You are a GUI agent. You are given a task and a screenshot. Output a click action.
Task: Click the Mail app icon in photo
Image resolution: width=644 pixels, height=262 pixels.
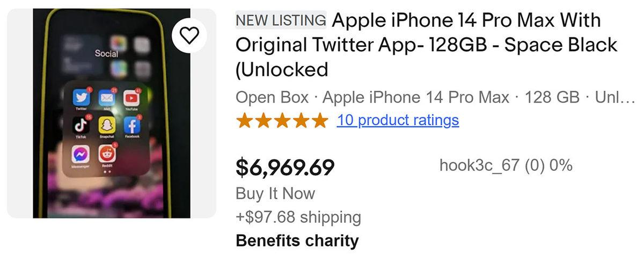[x=106, y=98]
